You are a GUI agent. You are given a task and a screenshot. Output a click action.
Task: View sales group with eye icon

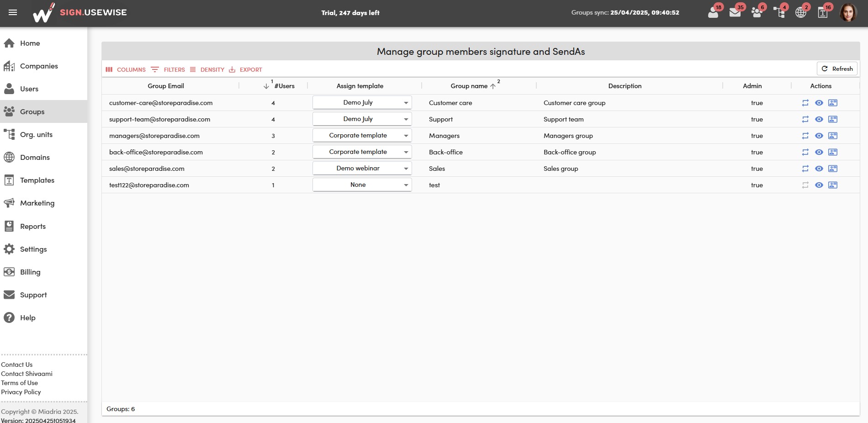(819, 169)
